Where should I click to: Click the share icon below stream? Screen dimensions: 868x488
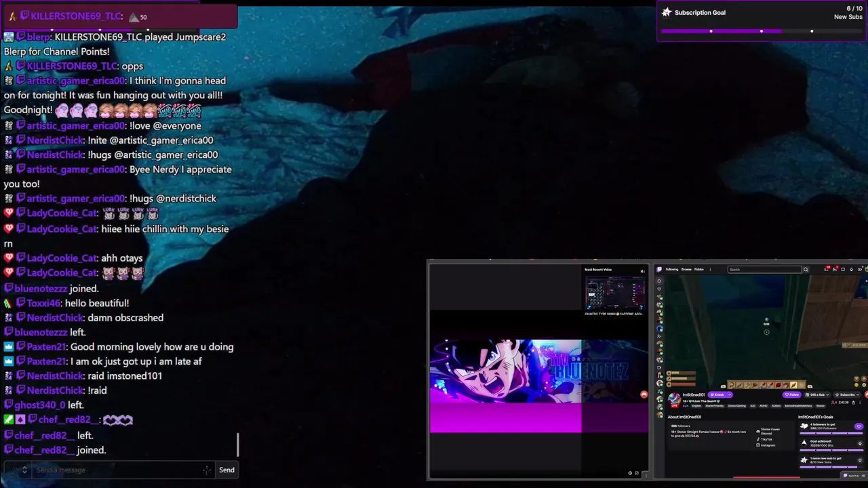853,403
